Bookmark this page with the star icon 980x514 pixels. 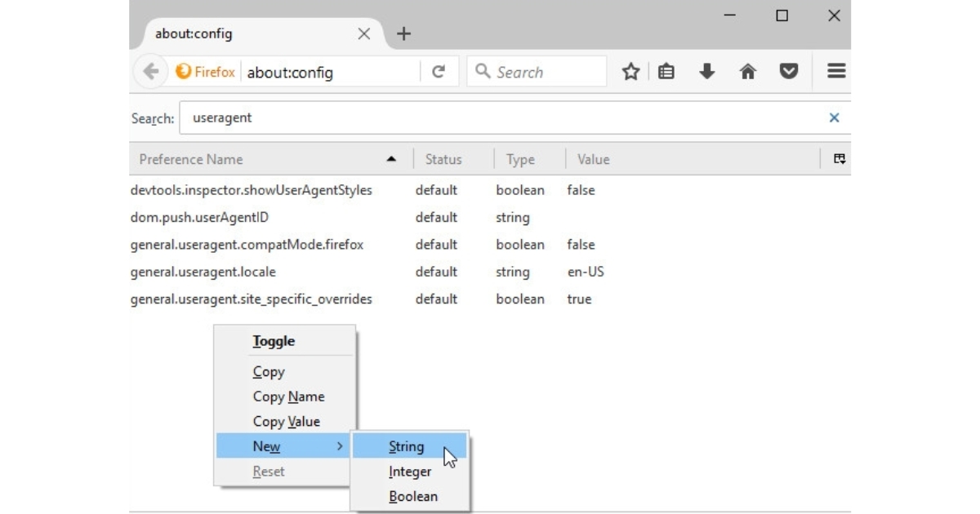pos(630,72)
